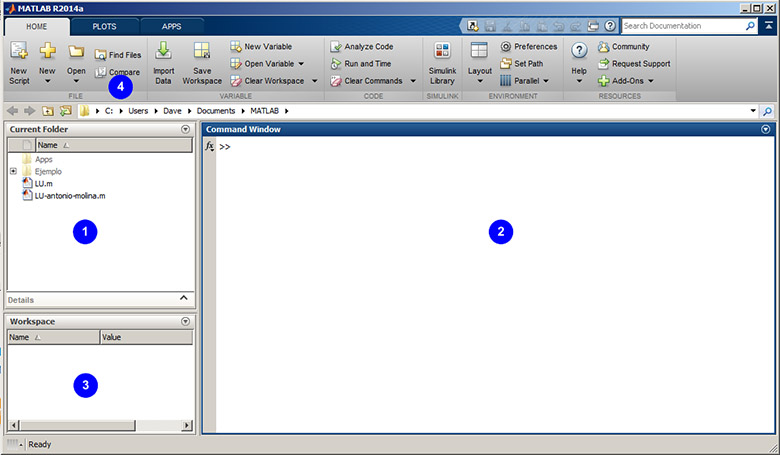Open the Clear Workspace dropdown arrow
The width and height of the screenshot is (780, 455).
(314, 81)
